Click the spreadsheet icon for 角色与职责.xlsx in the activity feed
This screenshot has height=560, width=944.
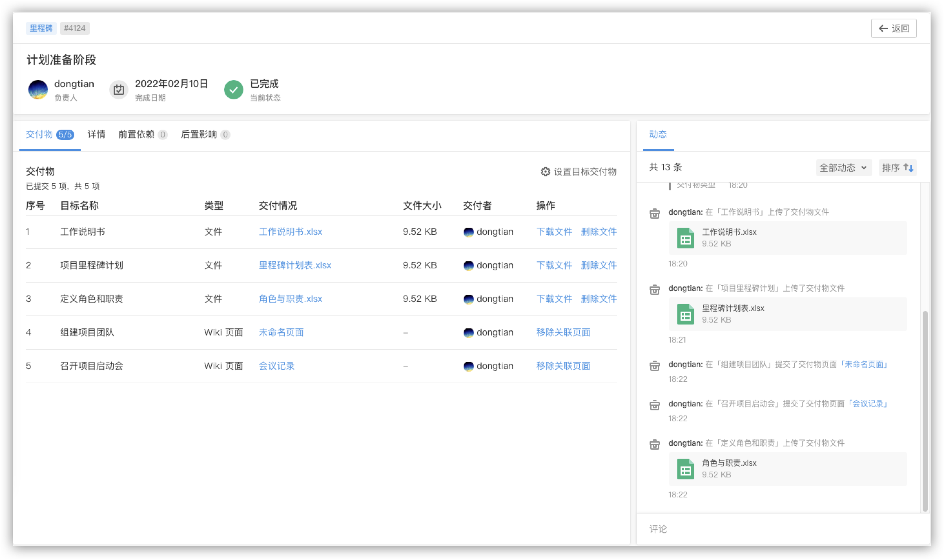685,469
